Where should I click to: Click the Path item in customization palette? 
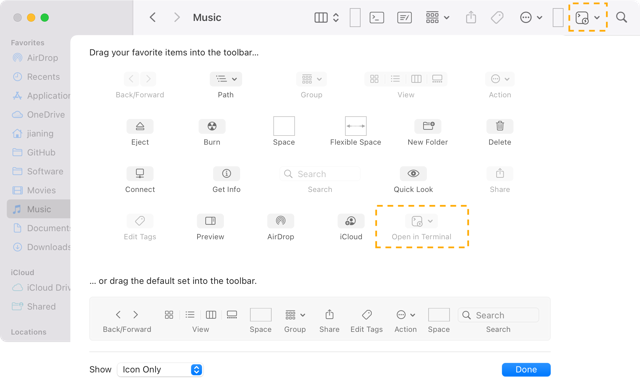pos(226,79)
